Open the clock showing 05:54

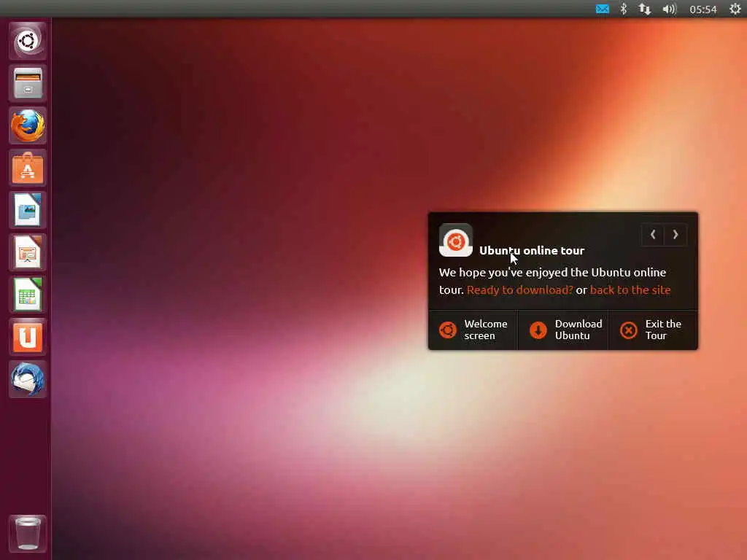tap(703, 9)
